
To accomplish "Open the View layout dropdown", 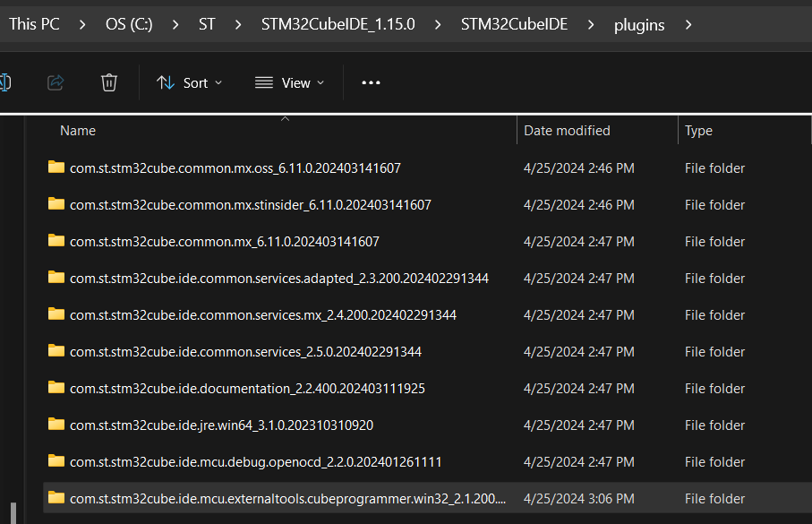I will coord(289,83).
